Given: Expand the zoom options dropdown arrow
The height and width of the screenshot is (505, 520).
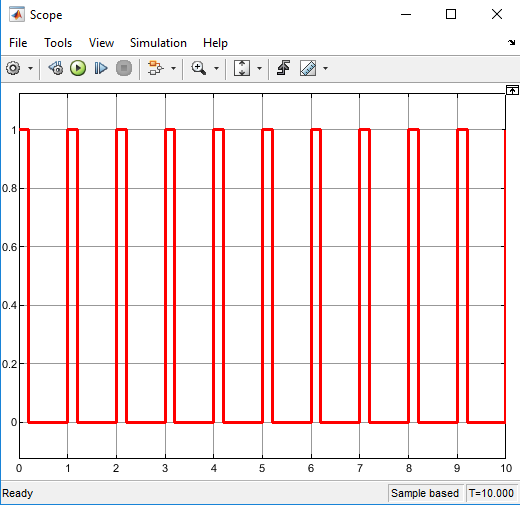Looking at the screenshot, I should (216, 69).
